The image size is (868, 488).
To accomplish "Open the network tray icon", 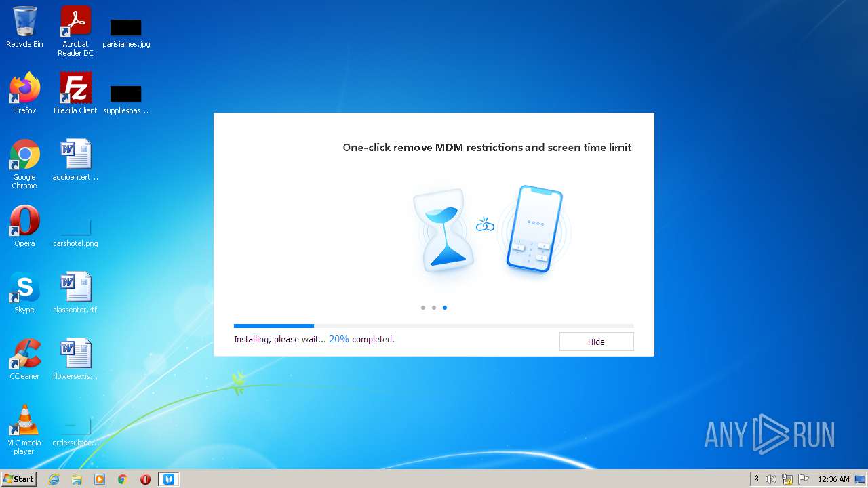I will click(787, 479).
